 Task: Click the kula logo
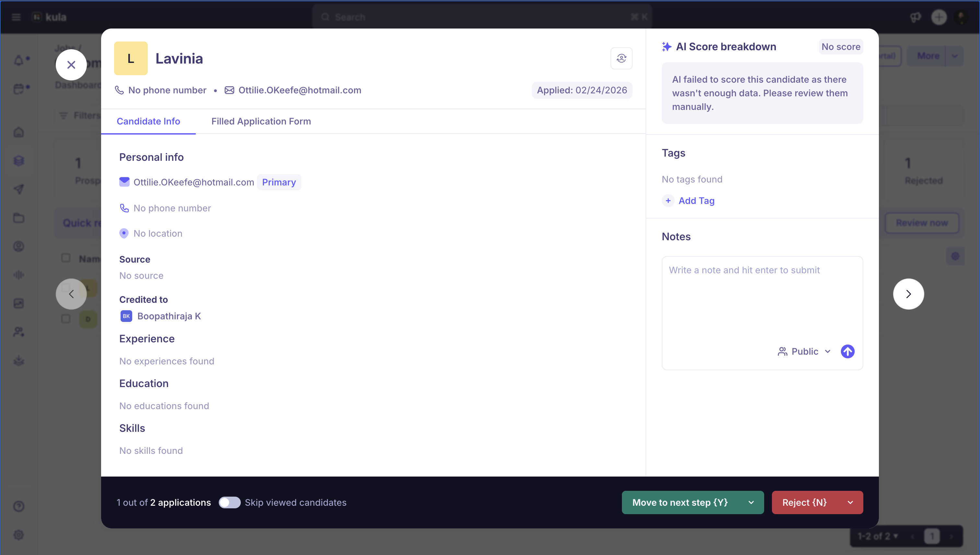click(x=50, y=17)
